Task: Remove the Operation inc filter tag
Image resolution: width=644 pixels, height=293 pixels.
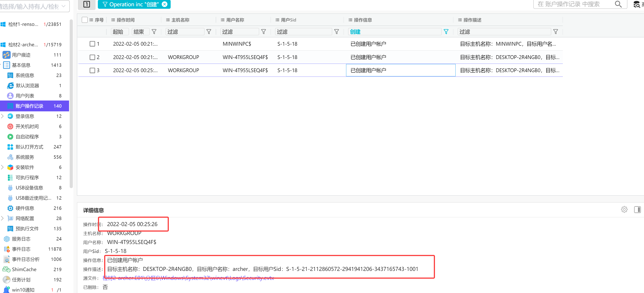Action: 165,4
